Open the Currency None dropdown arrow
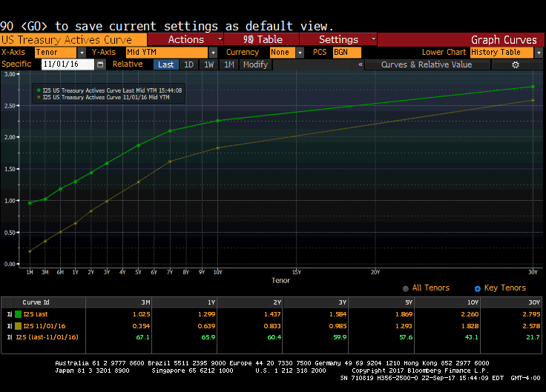 click(300, 53)
